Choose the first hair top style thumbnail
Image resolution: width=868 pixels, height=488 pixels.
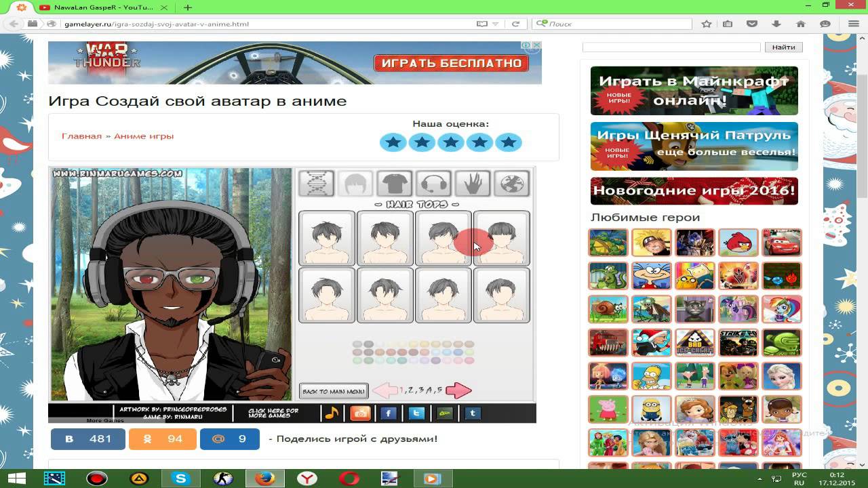(x=327, y=238)
